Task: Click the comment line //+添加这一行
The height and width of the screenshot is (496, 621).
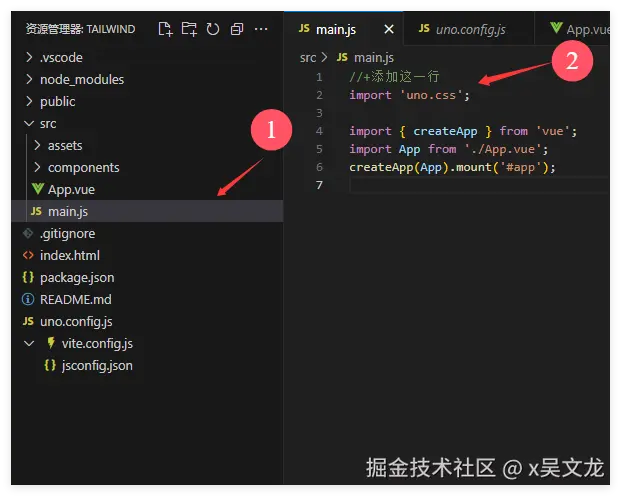Action: click(x=394, y=76)
